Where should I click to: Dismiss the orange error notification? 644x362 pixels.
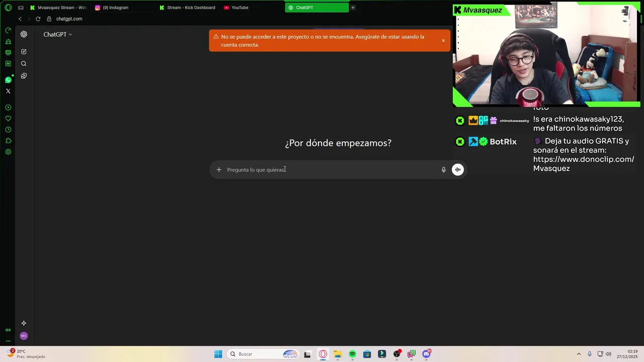point(443,41)
